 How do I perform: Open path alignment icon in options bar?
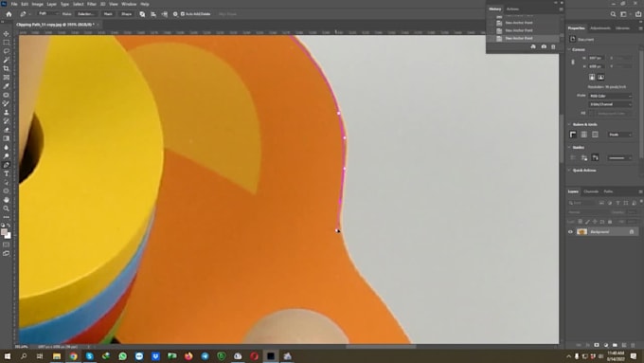click(153, 14)
